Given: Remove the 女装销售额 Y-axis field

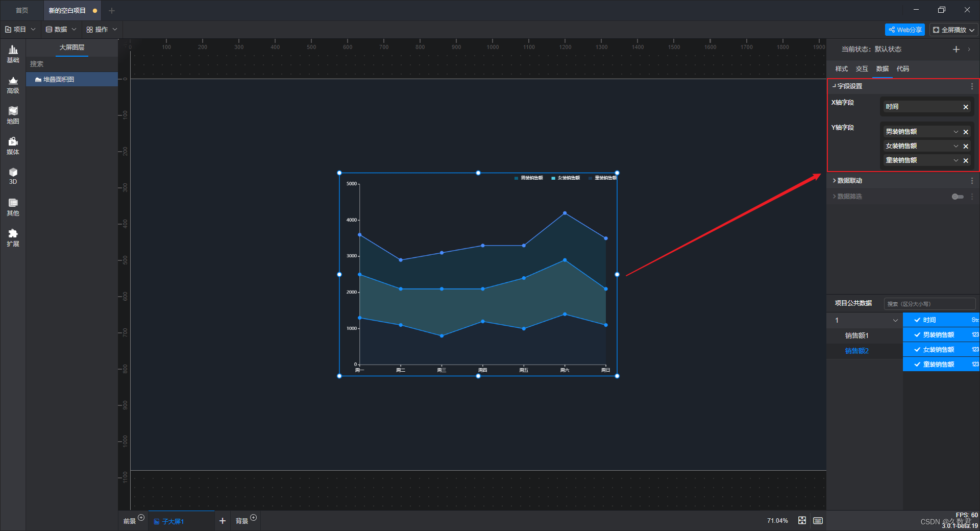Looking at the screenshot, I should click(966, 146).
